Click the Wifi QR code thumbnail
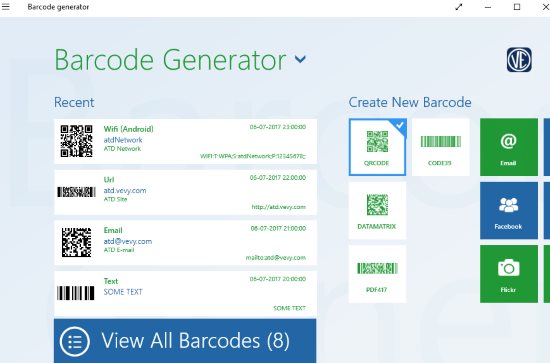The height and width of the screenshot is (363, 550). pyautogui.click(x=76, y=141)
